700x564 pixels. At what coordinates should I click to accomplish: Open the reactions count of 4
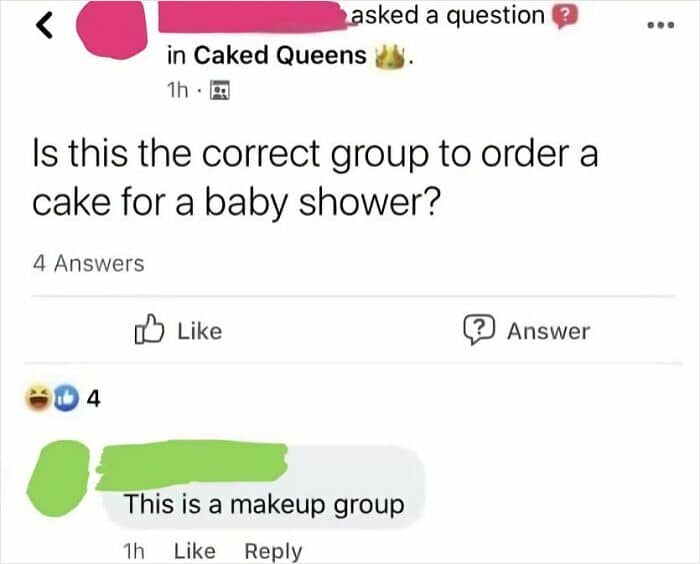(93, 399)
